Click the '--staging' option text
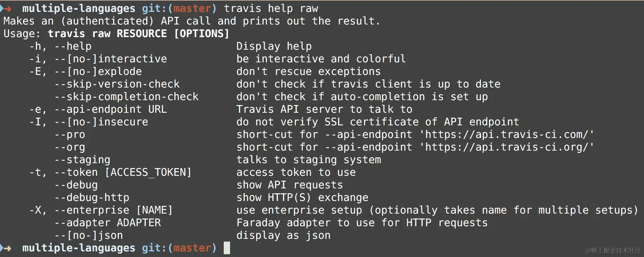Screen dimensions: 644x257 (x=83, y=160)
